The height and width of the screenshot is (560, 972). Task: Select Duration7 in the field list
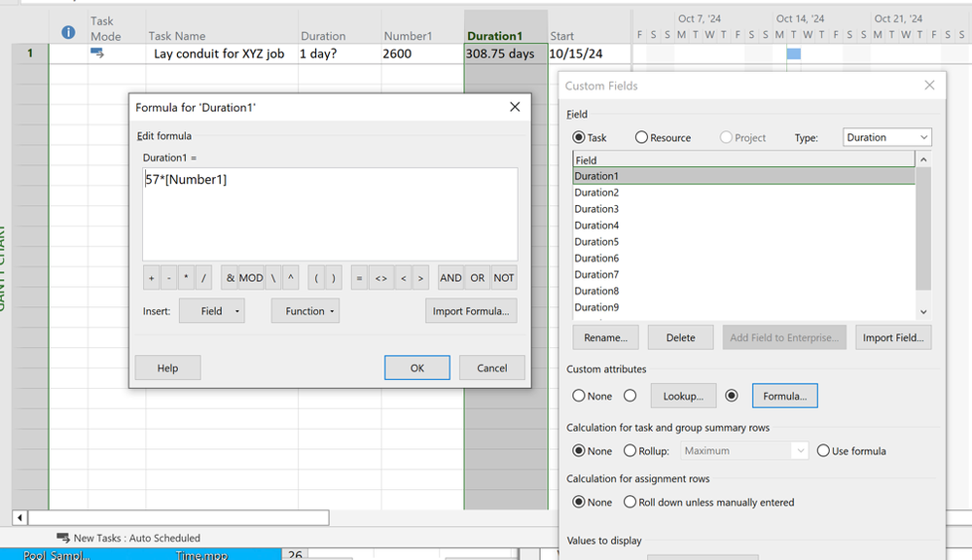coord(743,274)
